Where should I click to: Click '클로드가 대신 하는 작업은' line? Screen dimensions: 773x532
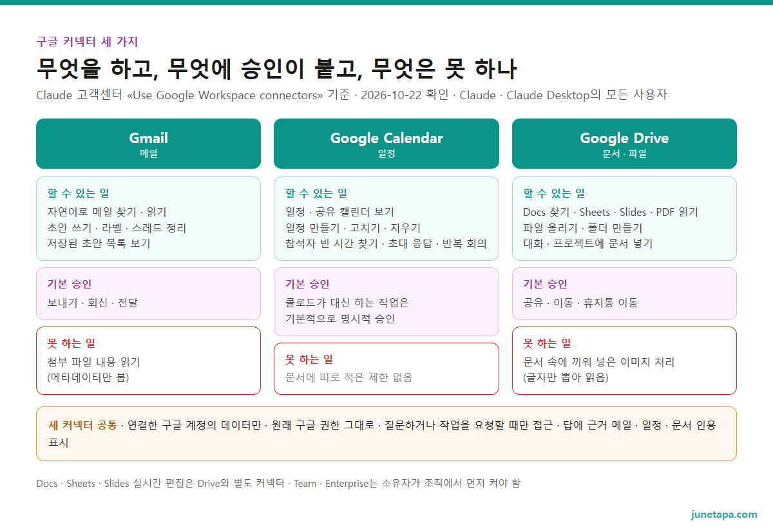point(347,303)
